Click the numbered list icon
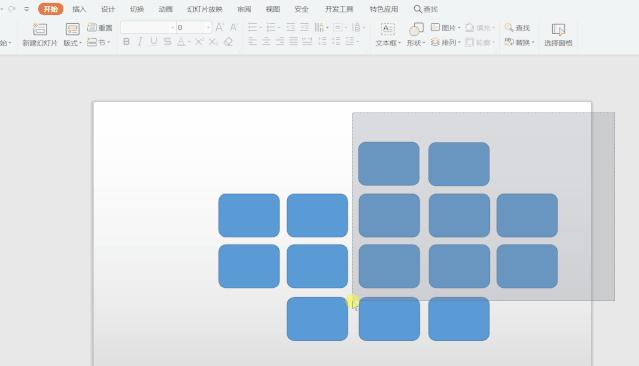This screenshot has width=639, height=366. tap(272, 27)
